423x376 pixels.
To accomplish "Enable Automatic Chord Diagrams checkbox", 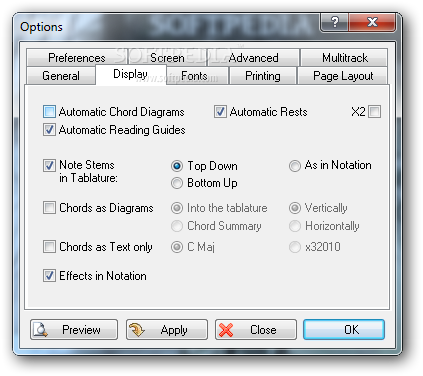I will pos(49,112).
